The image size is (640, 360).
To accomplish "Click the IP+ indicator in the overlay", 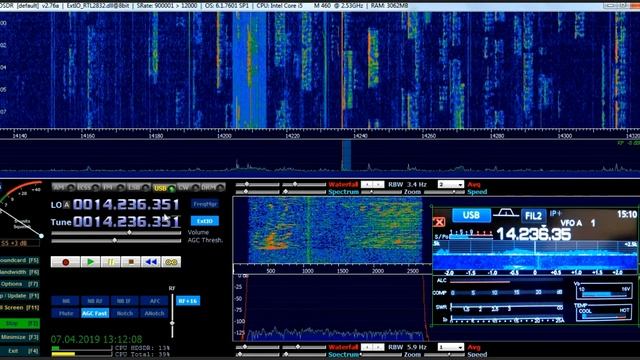I will click(x=556, y=213).
